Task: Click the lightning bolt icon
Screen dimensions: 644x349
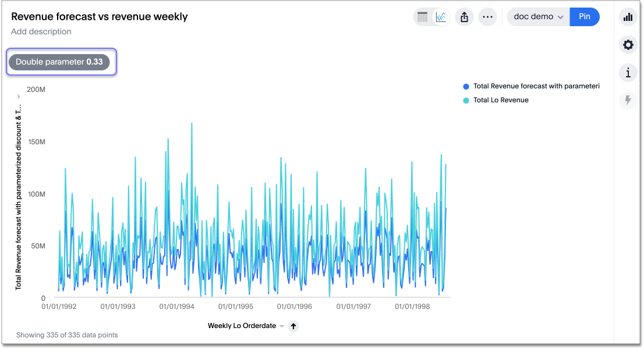Action: click(x=628, y=100)
